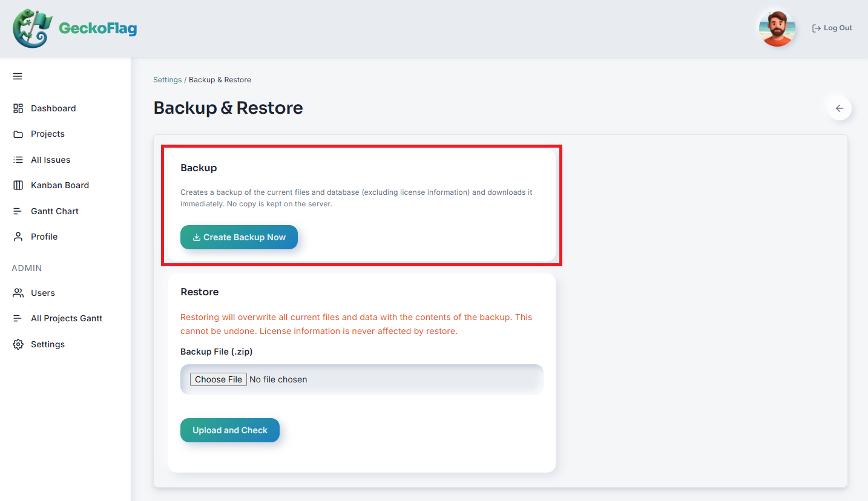868x501 pixels.
Task: Click the All Projects Gantt icon
Action: click(x=18, y=318)
